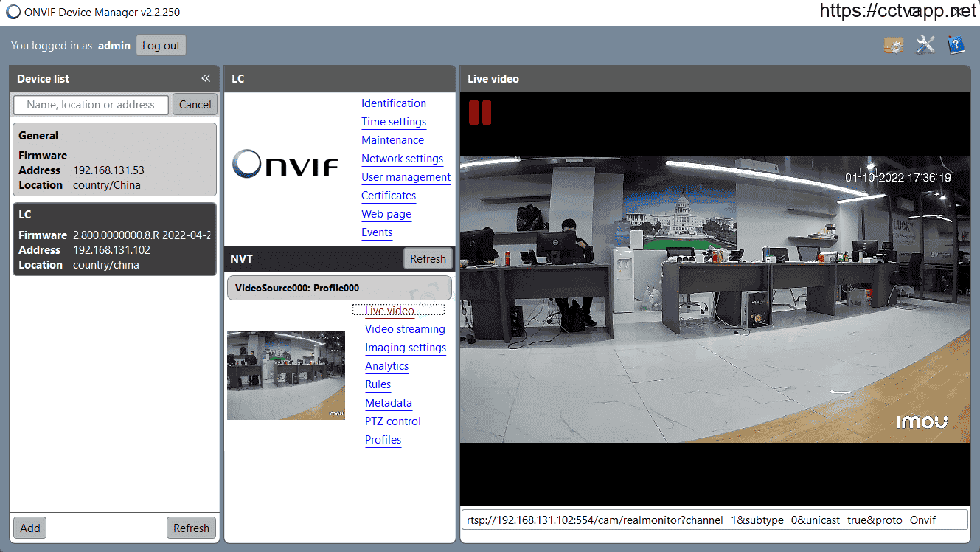Click the RTSP stream URL field
Image resolution: width=980 pixels, height=552 pixels.
(x=715, y=520)
